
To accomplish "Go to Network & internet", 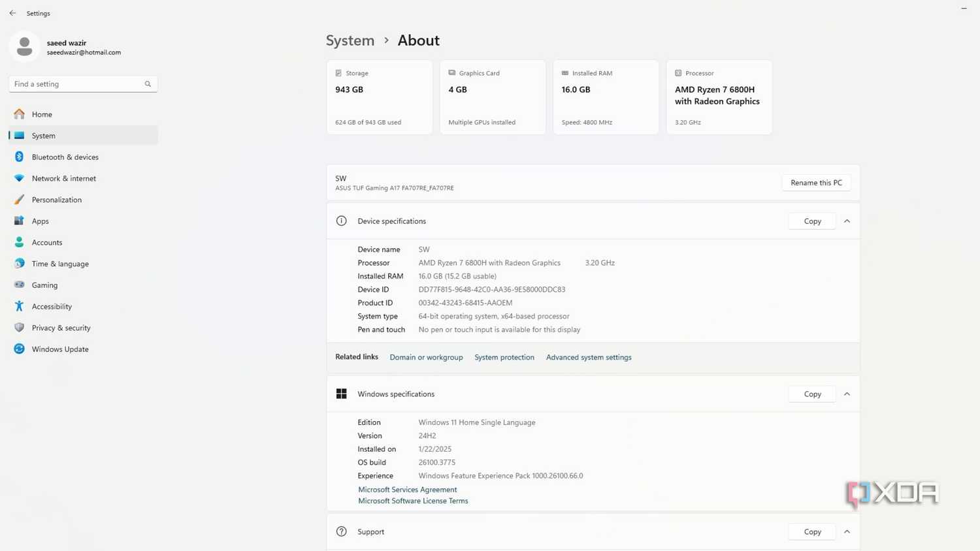I will pyautogui.click(x=83, y=178).
